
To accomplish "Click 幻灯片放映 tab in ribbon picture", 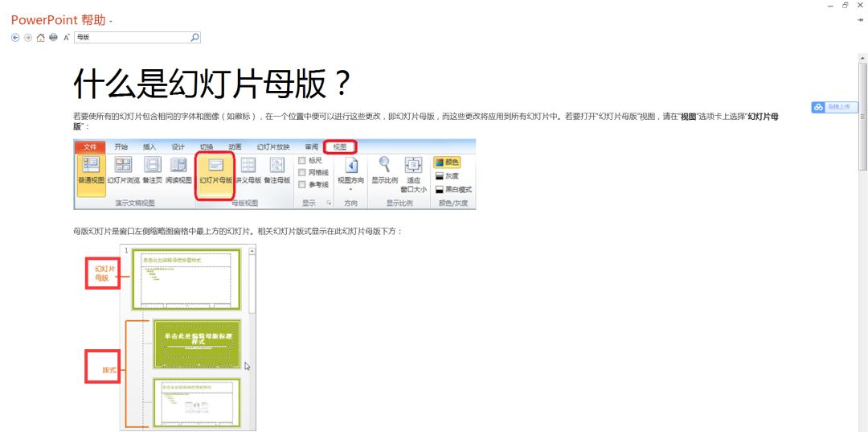I will click(273, 146).
